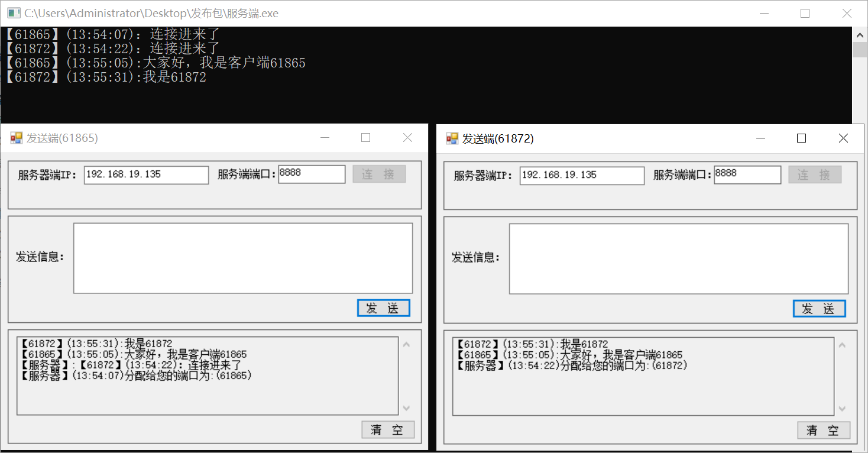This screenshot has height=453, width=868.
Task: Click the console scrollbar thumb
Action: (860, 49)
